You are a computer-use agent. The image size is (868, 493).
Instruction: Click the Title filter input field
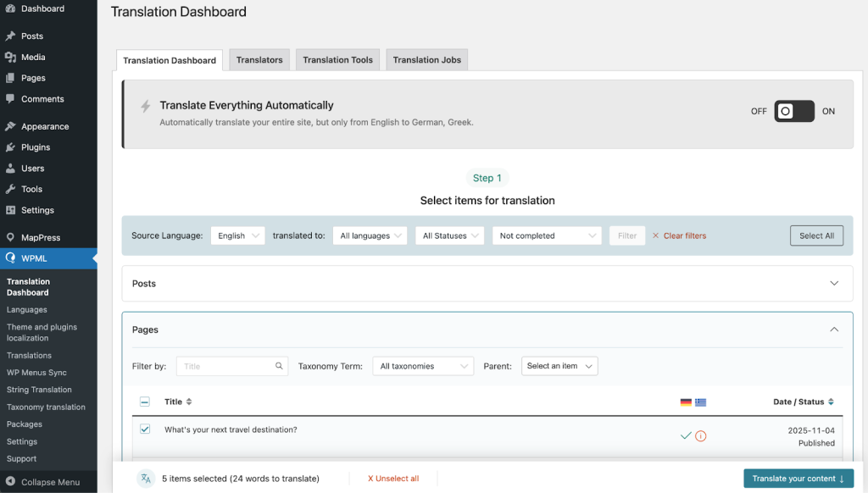232,366
